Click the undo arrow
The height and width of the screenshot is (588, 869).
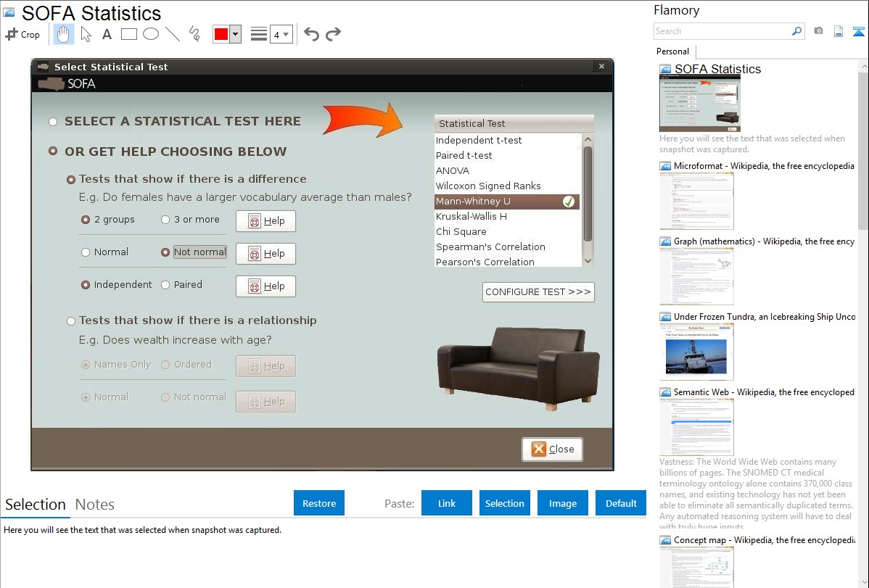click(x=311, y=34)
